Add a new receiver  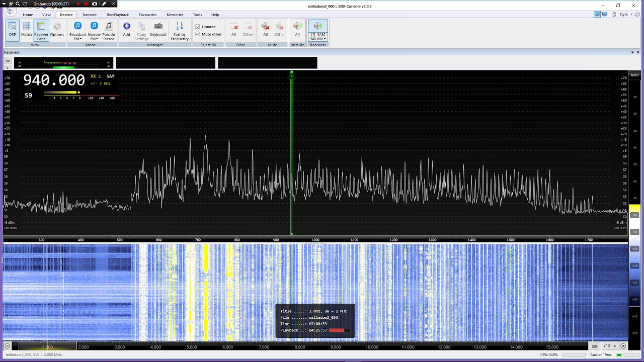126,30
